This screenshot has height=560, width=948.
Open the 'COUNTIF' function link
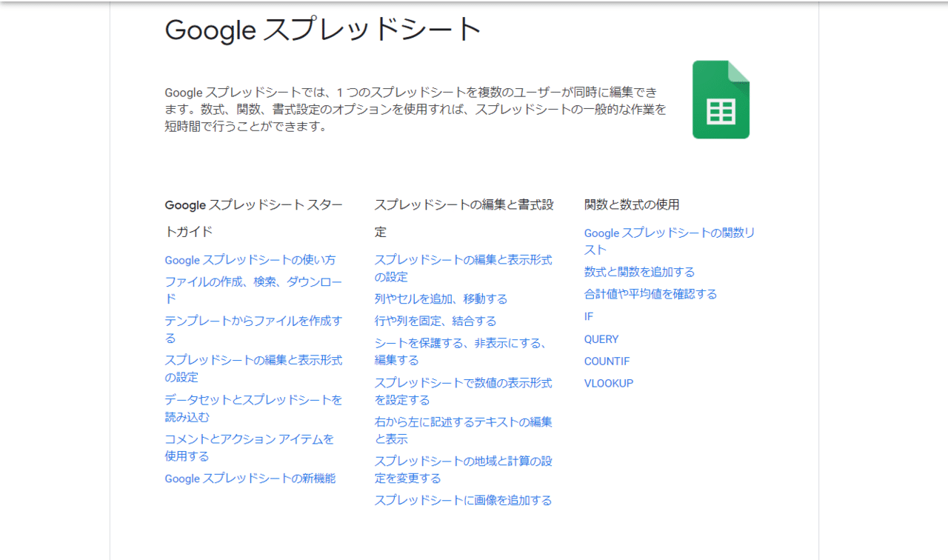click(607, 361)
